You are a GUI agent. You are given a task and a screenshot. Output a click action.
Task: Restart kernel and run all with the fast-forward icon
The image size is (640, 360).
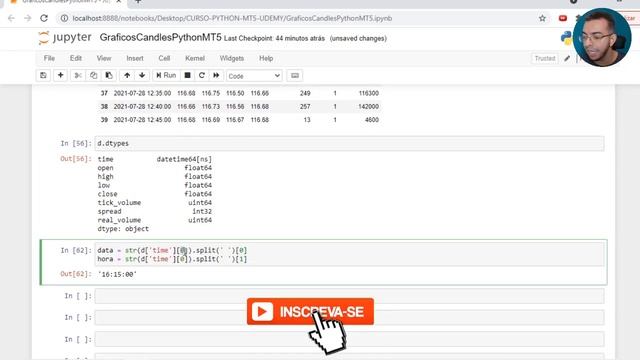pyautogui.click(x=216, y=76)
